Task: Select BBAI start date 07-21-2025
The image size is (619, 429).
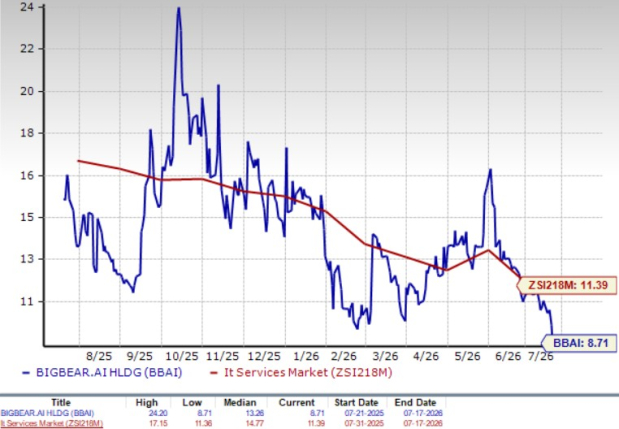Action: click(364, 413)
